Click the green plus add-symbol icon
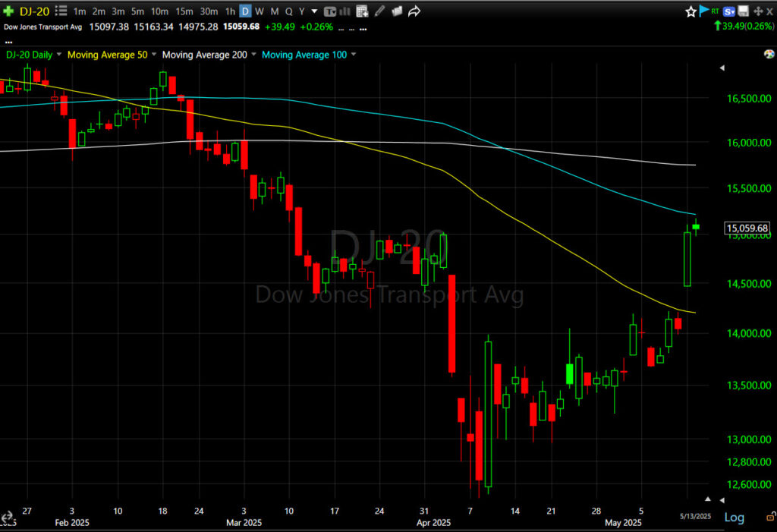 pos(8,11)
